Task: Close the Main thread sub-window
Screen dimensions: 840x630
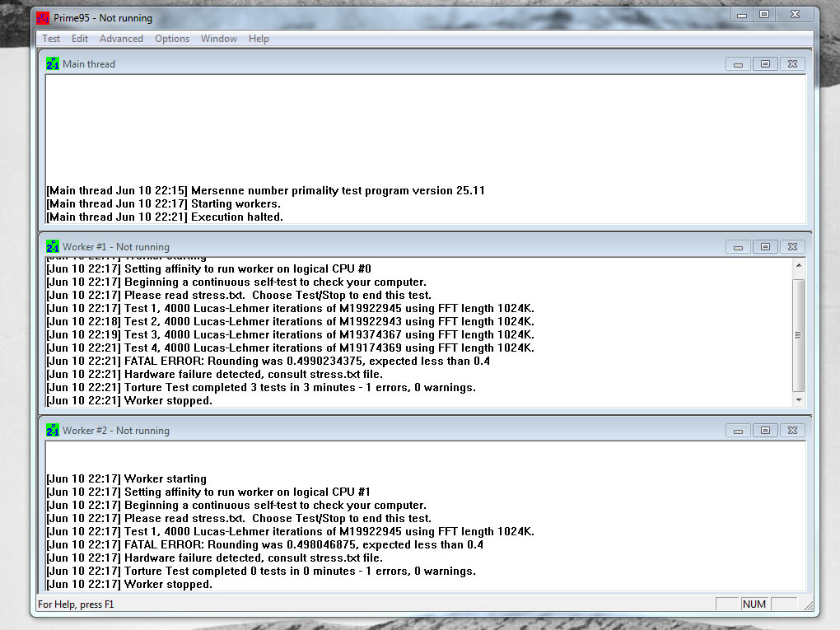Action: coord(792,64)
